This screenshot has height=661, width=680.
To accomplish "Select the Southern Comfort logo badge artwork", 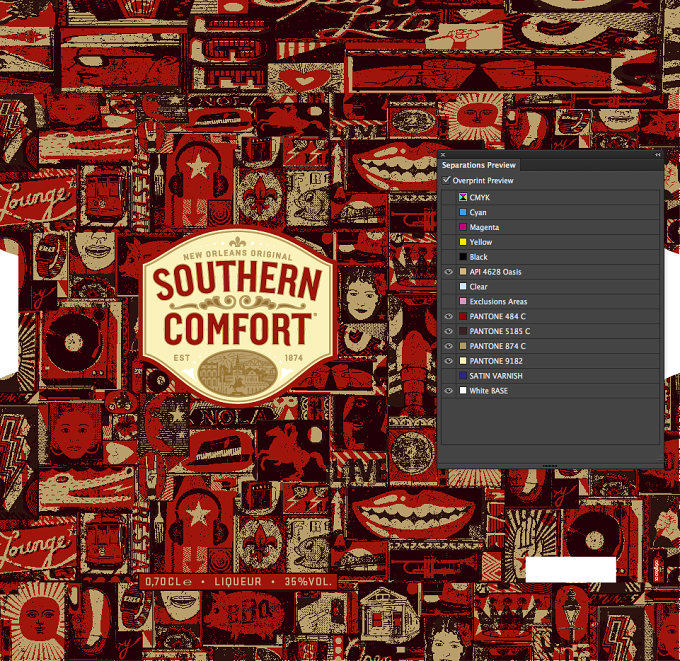I will click(238, 316).
